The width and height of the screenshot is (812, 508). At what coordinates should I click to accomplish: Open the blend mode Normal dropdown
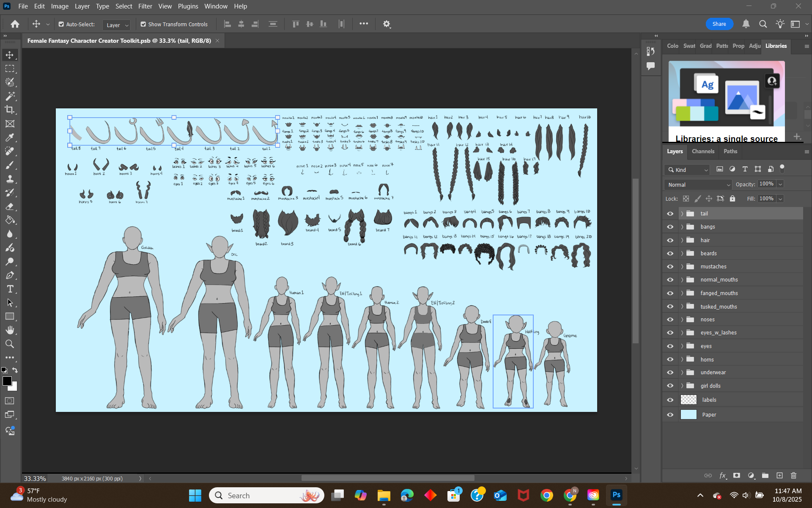coord(698,185)
